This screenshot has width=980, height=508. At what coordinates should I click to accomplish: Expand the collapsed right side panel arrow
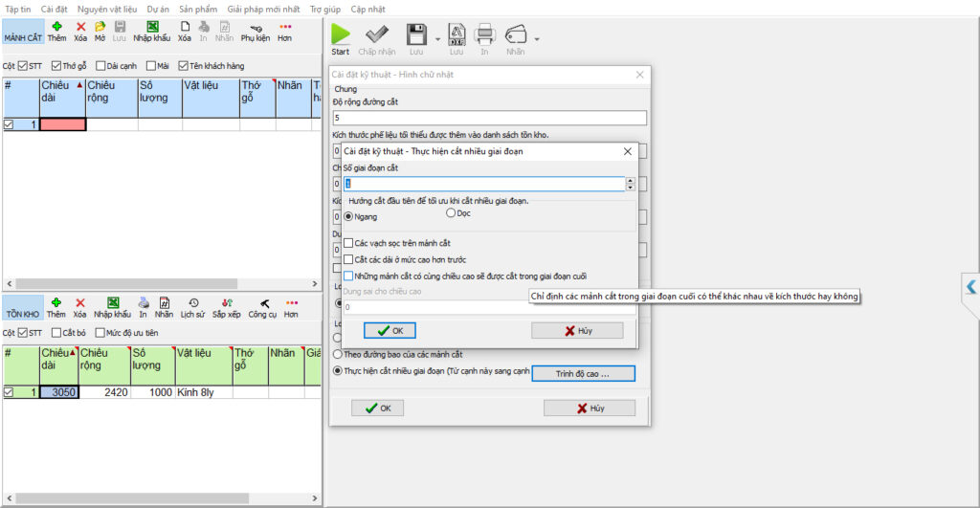pos(971,286)
